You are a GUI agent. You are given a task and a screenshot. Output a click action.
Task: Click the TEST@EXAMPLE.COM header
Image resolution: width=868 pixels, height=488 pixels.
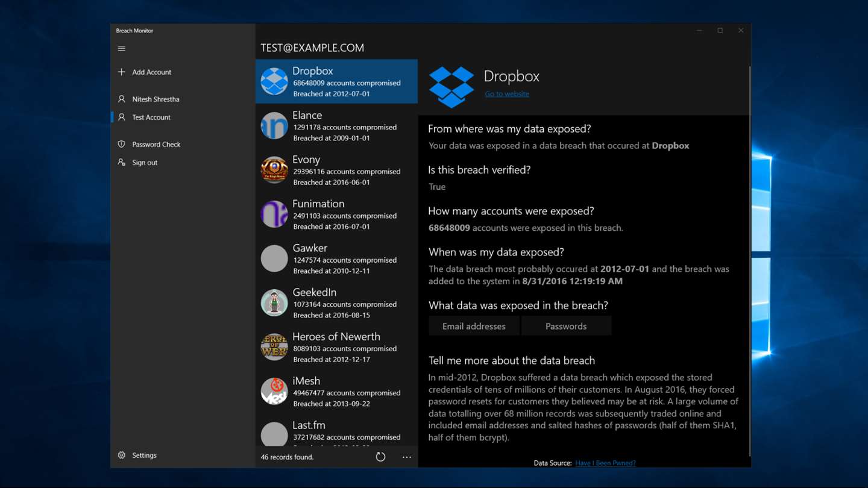(x=312, y=48)
